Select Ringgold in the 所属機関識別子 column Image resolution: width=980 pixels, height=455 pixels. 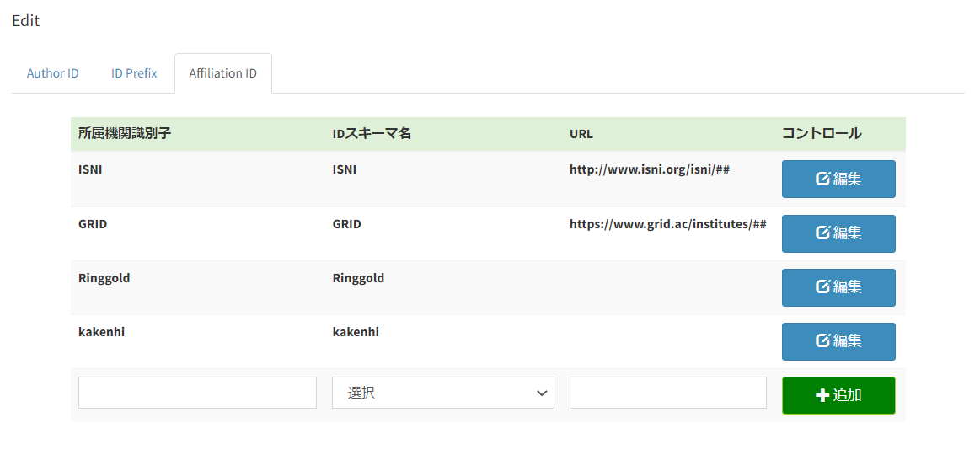(104, 278)
